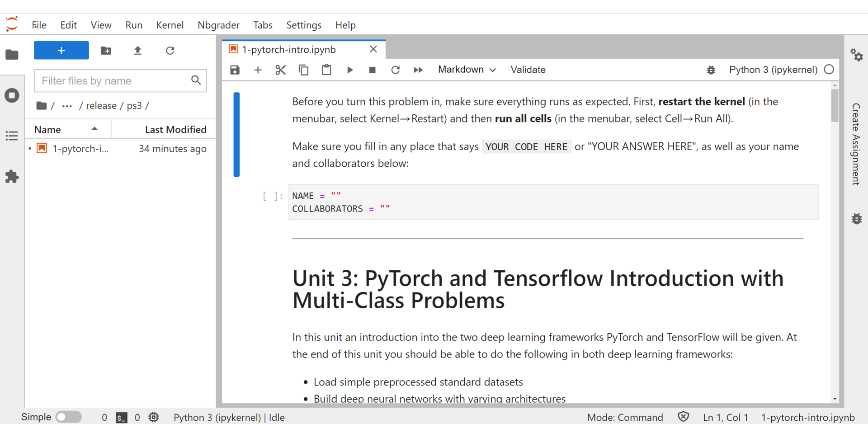868x424 pixels.
Task: Open the Run menu
Action: pyautogui.click(x=134, y=25)
